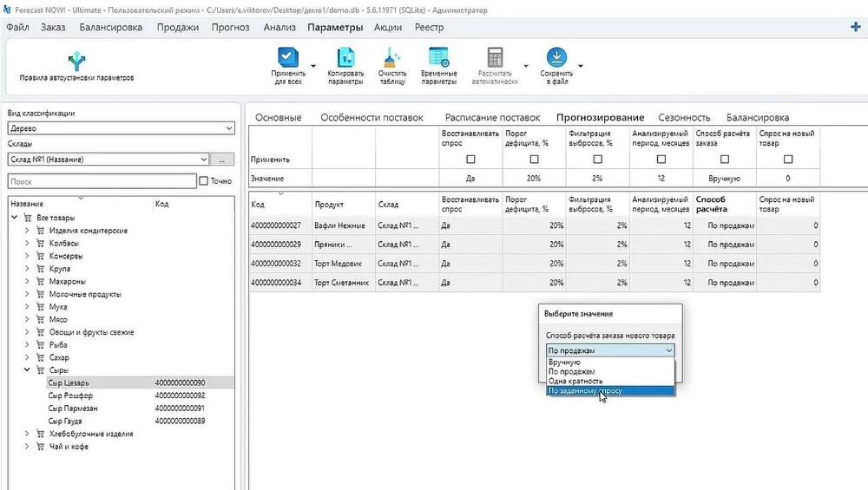Click the Копировать параметры icon

pos(345,57)
